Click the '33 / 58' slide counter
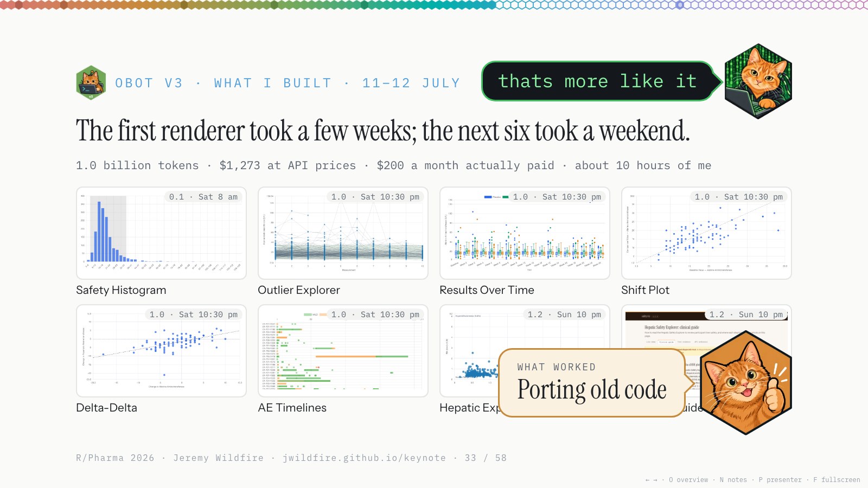Image resolution: width=868 pixels, height=488 pixels. click(486, 458)
